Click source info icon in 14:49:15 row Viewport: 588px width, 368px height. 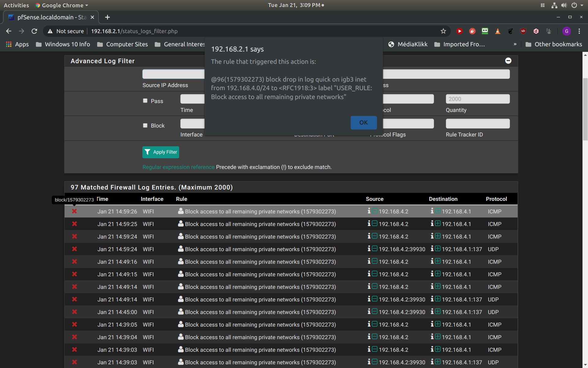[369, 274]
